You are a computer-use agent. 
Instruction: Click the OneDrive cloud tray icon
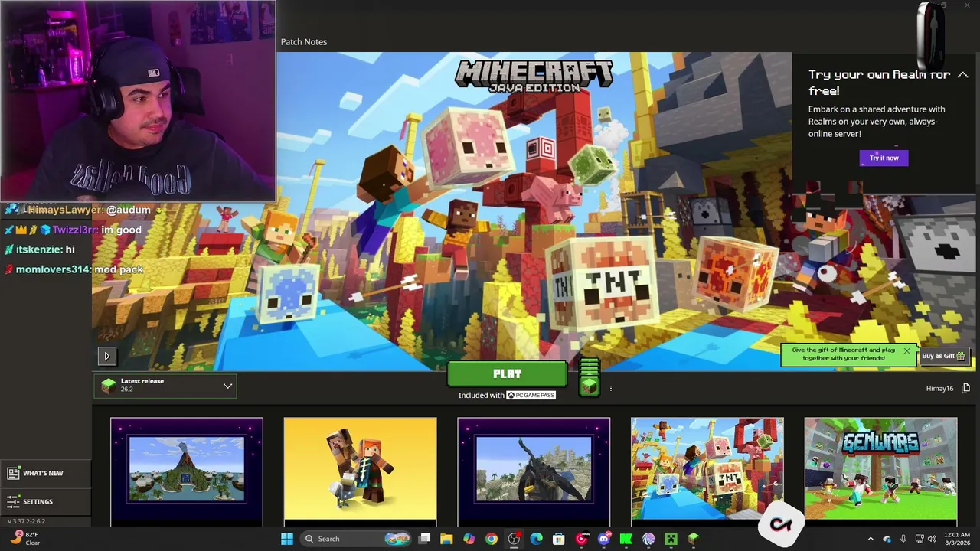click(x=887, y=539)
